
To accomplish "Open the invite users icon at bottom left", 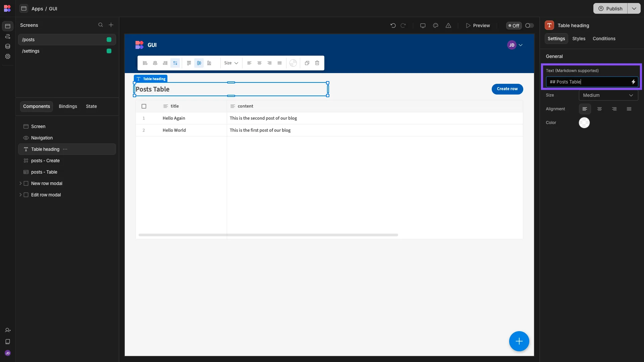I will click(x=8, y=330).
